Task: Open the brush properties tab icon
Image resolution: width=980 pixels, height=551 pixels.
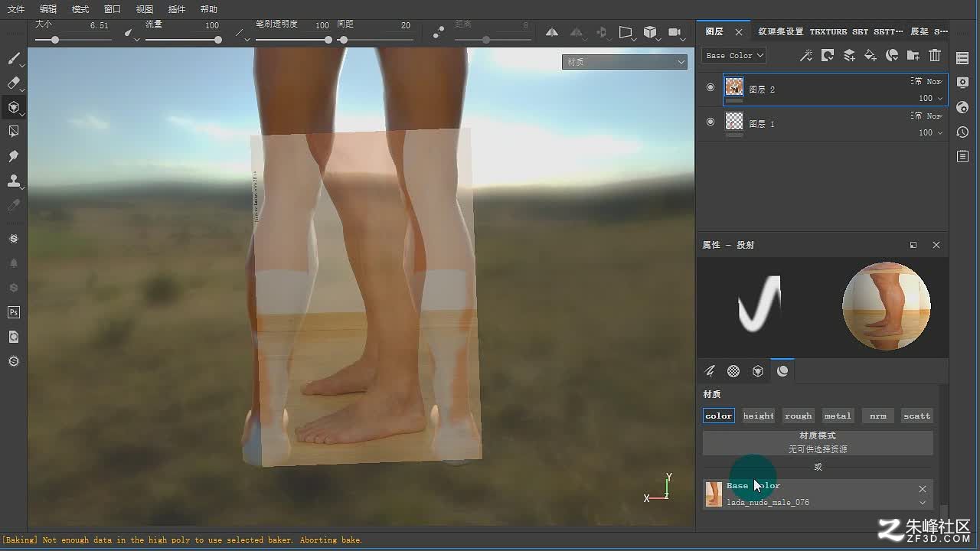Action: point(710,371)
